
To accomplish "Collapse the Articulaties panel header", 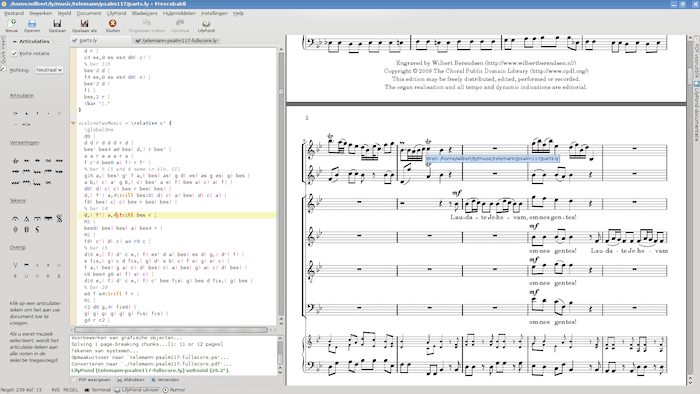I will pyautogui.click(x=31, y=41).
